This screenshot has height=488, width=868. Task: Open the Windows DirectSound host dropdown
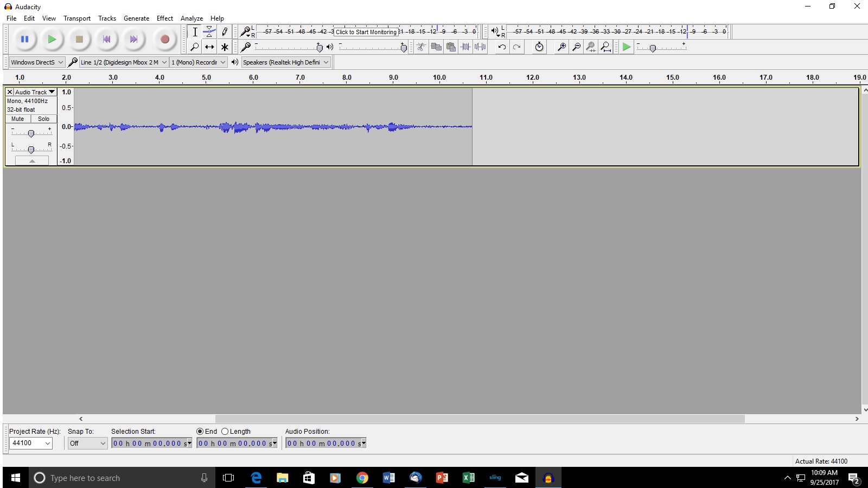(37, 62)
